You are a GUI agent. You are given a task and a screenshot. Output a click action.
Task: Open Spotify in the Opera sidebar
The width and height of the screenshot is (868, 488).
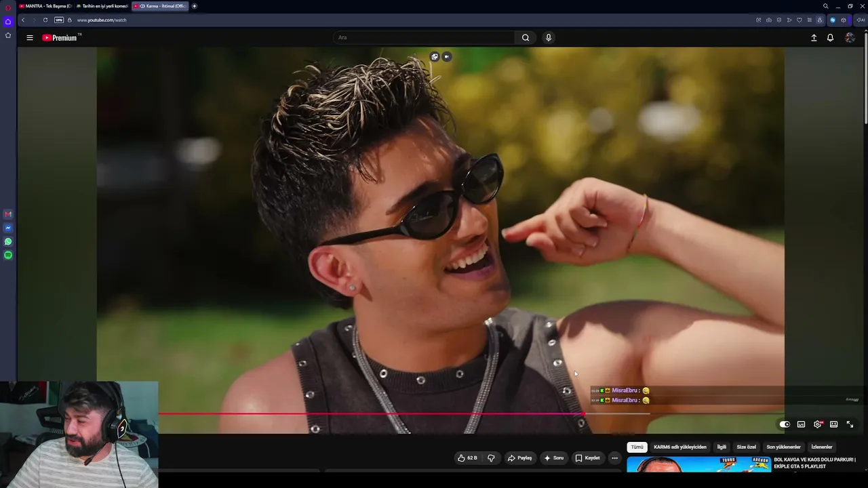click(8, 255)
